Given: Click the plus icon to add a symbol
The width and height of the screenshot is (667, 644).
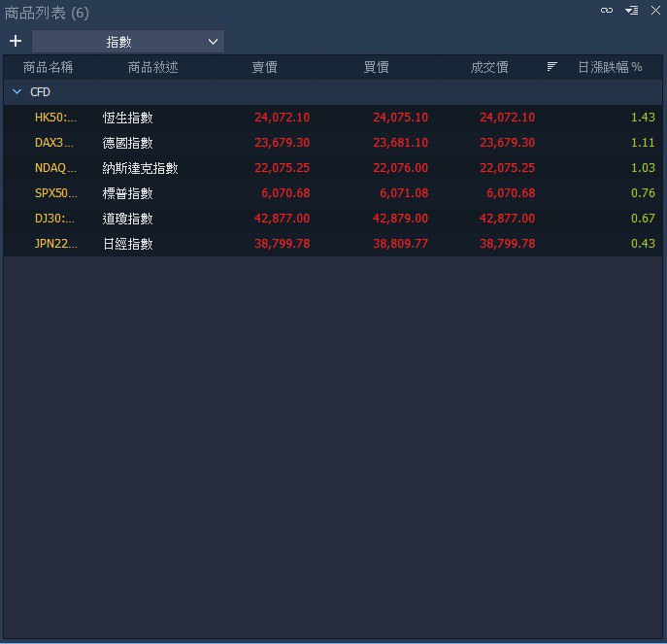Looking at the screenshot, I should 15,42.
